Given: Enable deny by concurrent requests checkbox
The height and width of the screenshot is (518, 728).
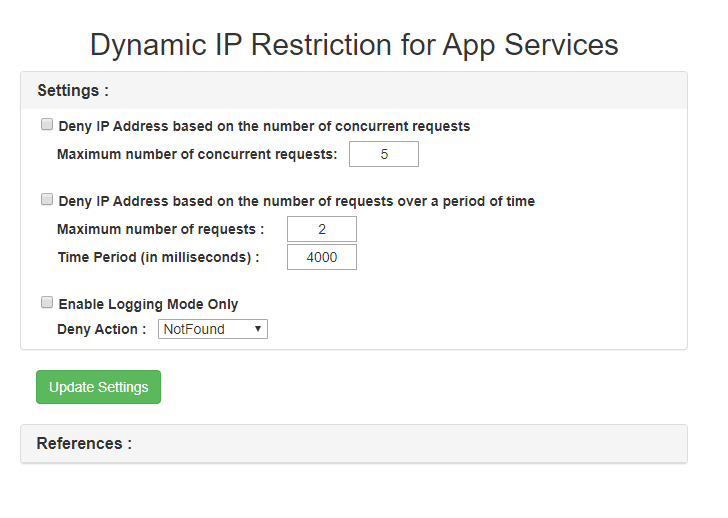Looking at the screenshot, I should (46, 125).
